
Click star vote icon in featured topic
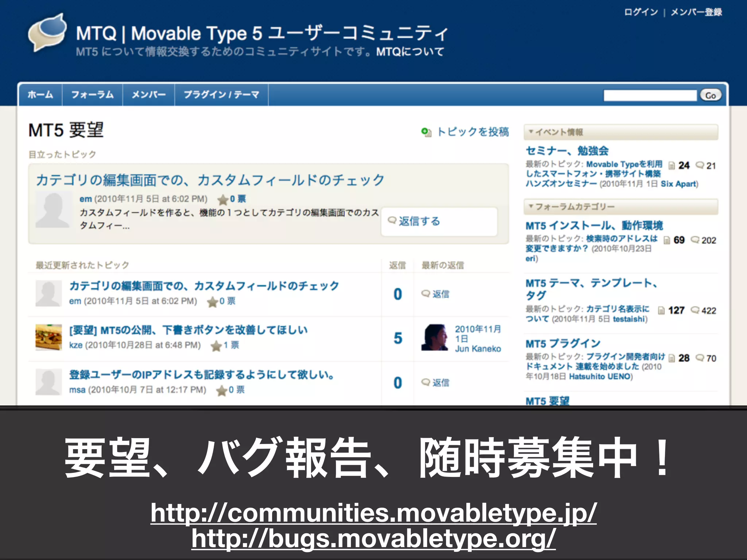click(222, 200)
